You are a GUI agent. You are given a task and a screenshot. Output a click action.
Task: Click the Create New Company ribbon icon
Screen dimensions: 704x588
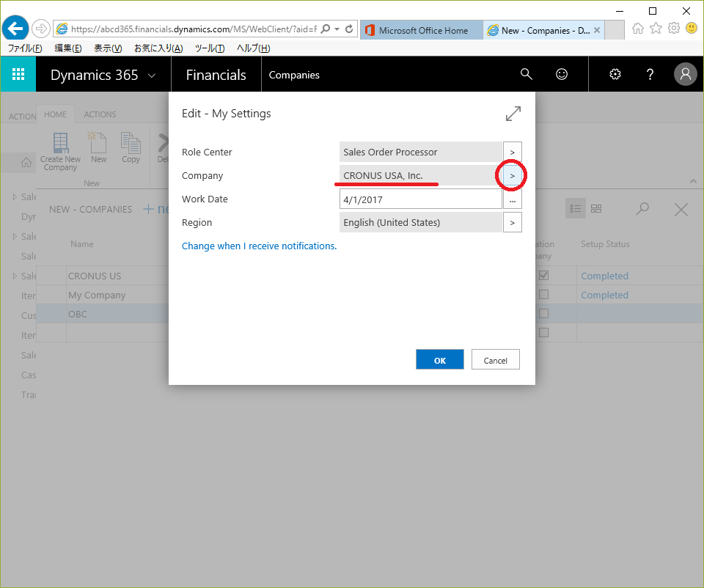[x=61, y=152]
